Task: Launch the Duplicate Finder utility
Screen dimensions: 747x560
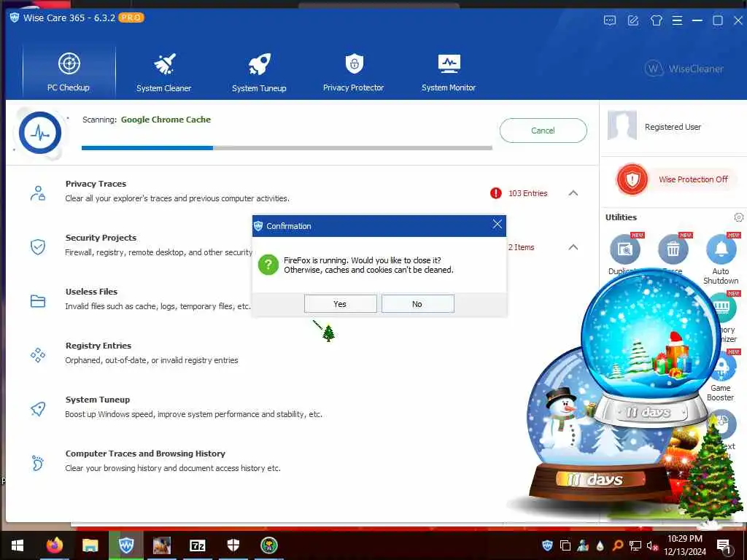Action: pyautogui.click(x=625, y=249)
